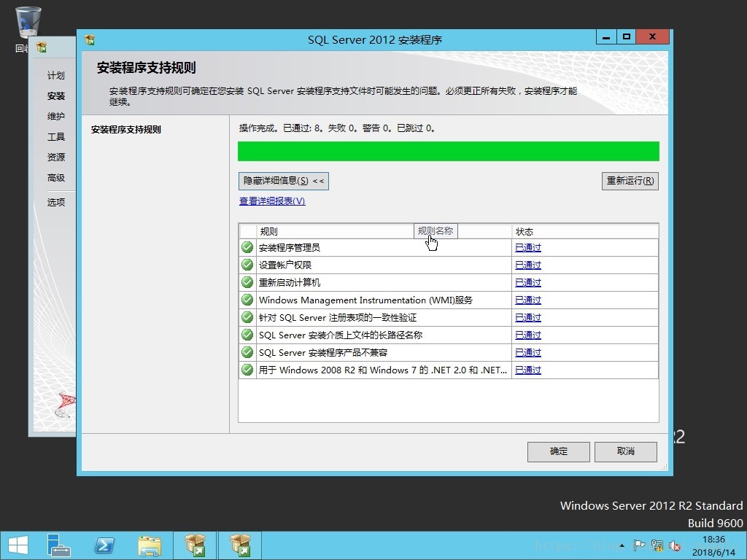Image resolution: width=747 pixels, height=560 pixels.
Task: Click the installation center window icon behind
Action: 42,47
